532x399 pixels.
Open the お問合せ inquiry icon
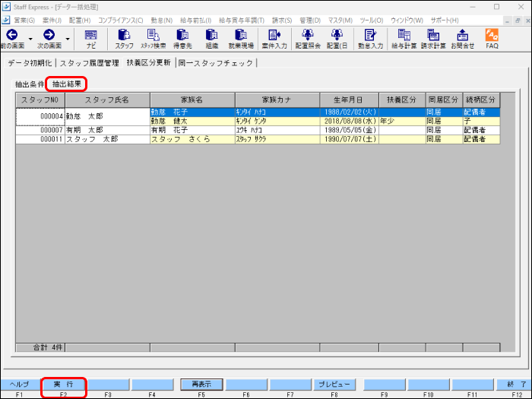point(462,39)
